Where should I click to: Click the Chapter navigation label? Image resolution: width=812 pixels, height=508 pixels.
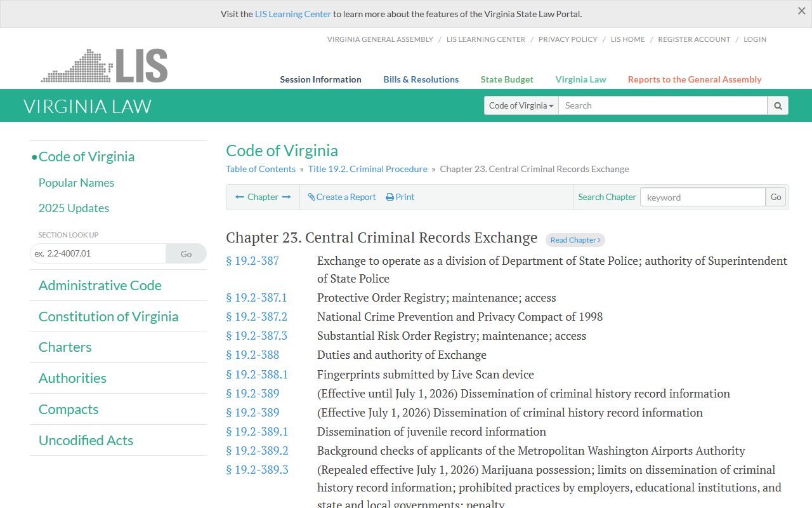263,197
